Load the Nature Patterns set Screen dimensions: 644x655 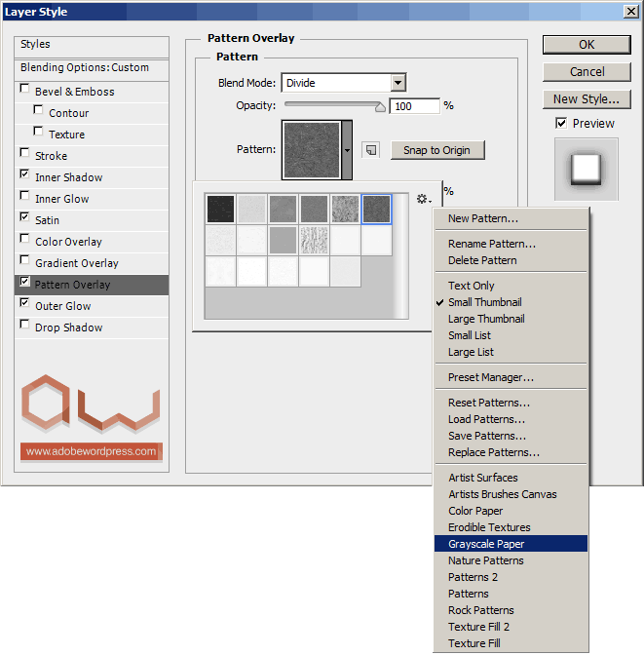point(511,560)
